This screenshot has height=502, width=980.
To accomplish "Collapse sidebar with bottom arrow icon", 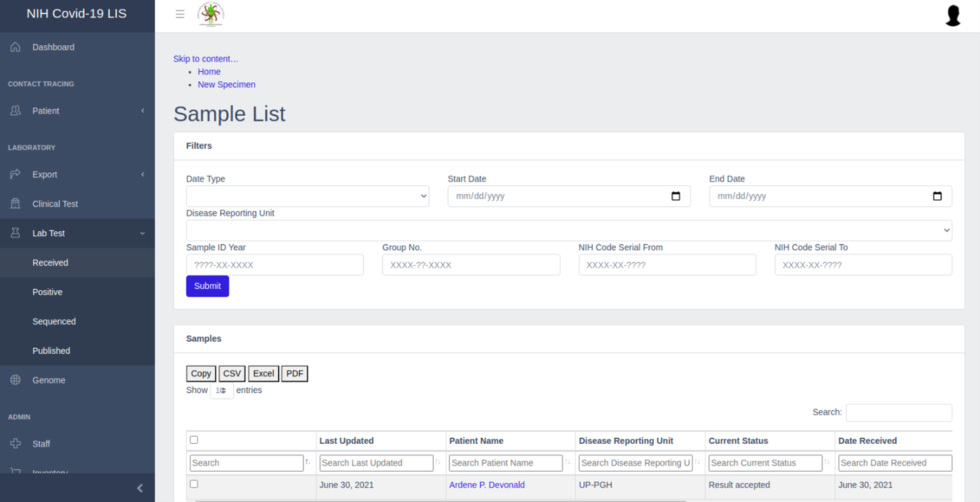I will click(x=140, y=488).
